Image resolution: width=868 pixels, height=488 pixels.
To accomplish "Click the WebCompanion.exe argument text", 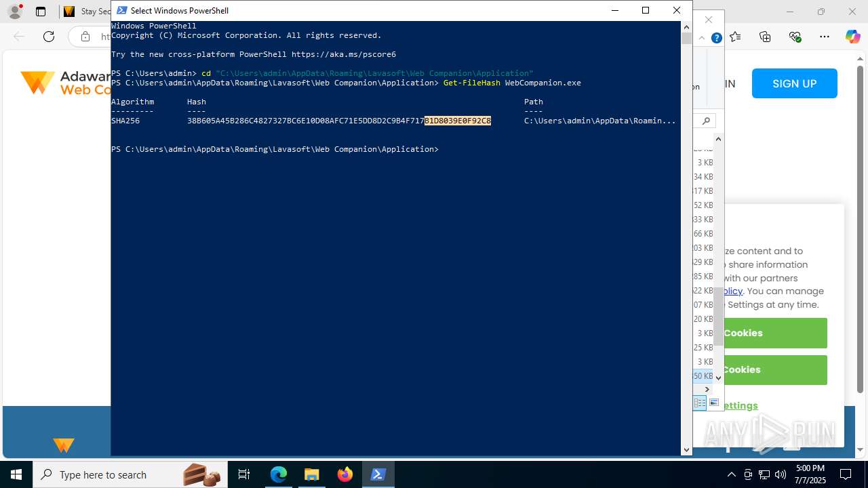I will click(x=543, y=83).
